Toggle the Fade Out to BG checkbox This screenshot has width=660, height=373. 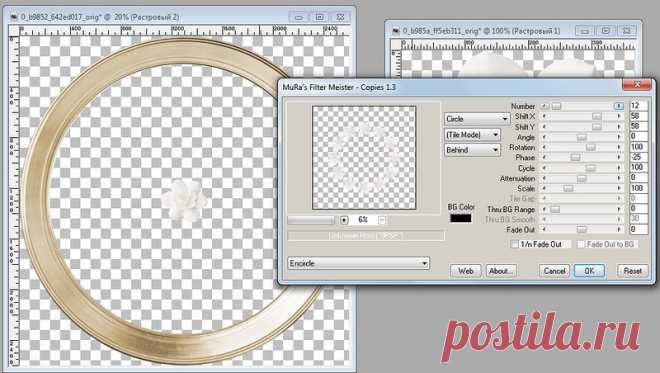click(581, 244)
